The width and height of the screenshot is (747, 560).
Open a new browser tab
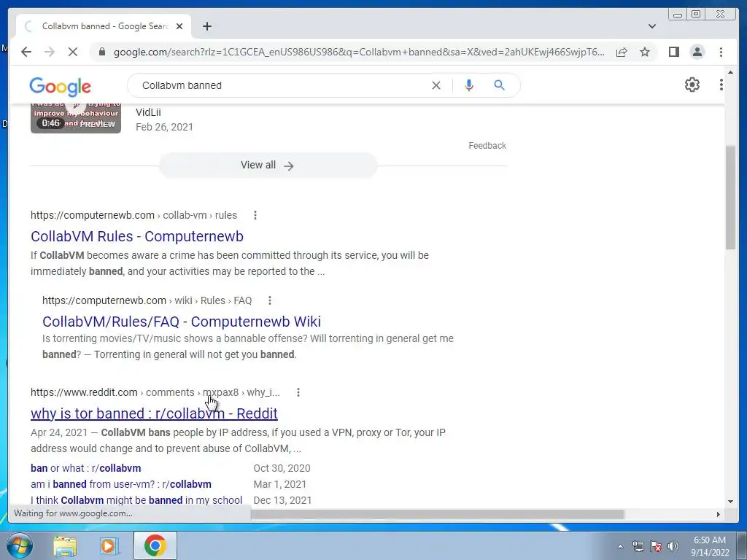206,26
